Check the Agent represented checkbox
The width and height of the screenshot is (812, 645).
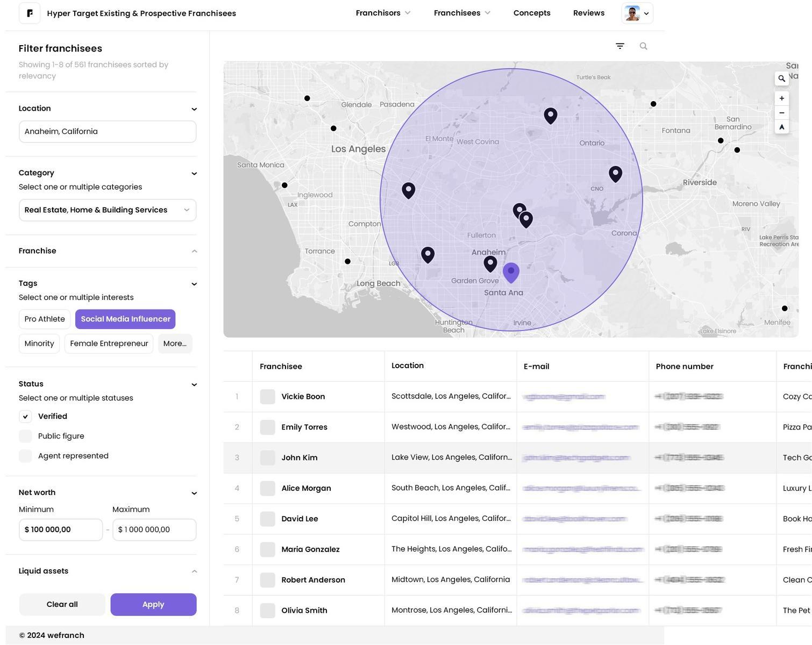point(25,456)
